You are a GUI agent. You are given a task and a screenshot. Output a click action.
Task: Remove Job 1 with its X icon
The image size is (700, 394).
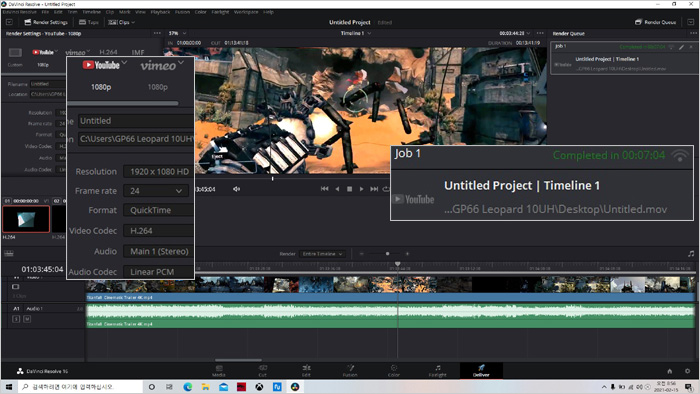[691, 46]
